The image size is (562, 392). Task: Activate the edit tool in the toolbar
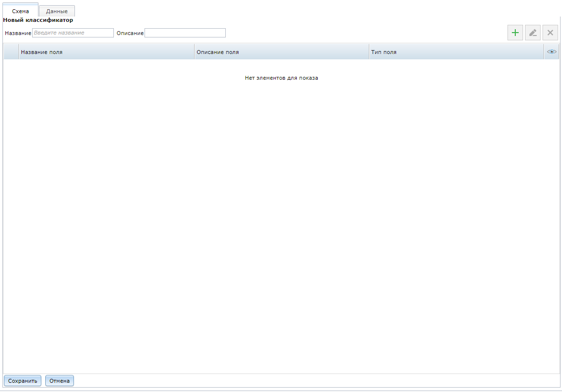(533, 33)
